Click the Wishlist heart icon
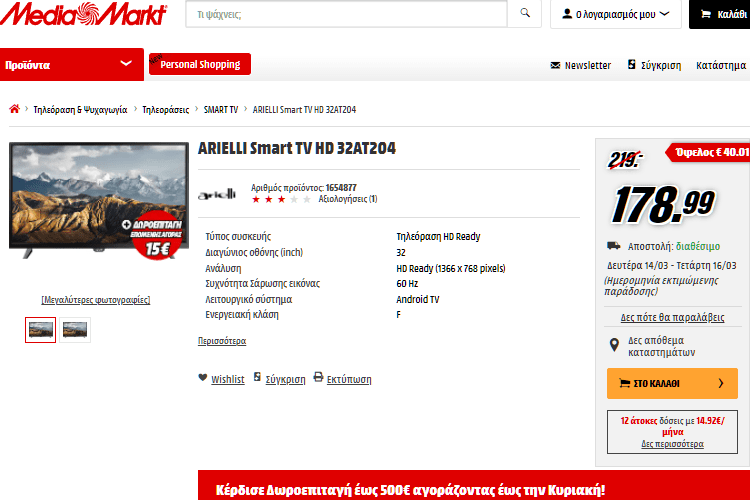The width and height of the screenshot is (750, 500). point(202,378)
